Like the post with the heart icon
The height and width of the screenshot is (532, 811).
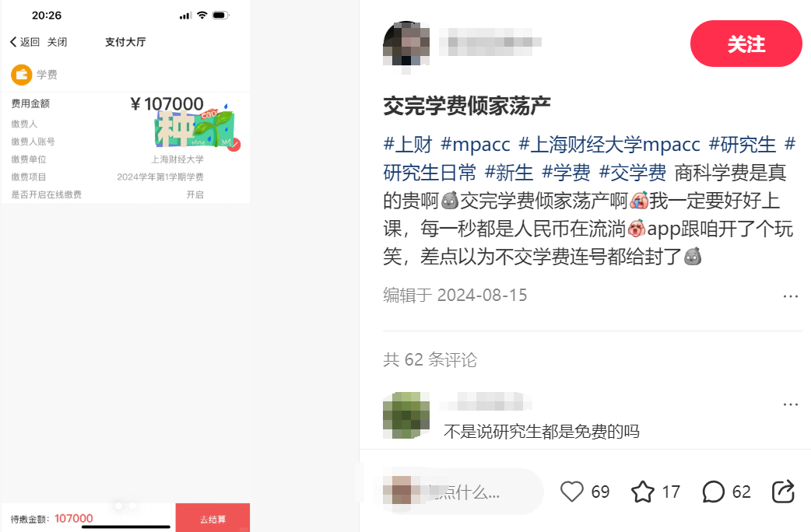571,491
